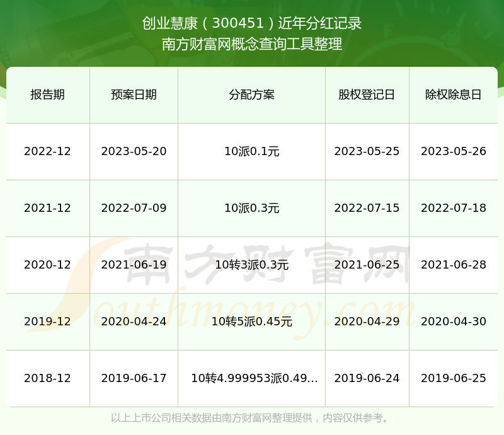
Task: Click registration date 2021-06-25
Action: click(367, 265)
